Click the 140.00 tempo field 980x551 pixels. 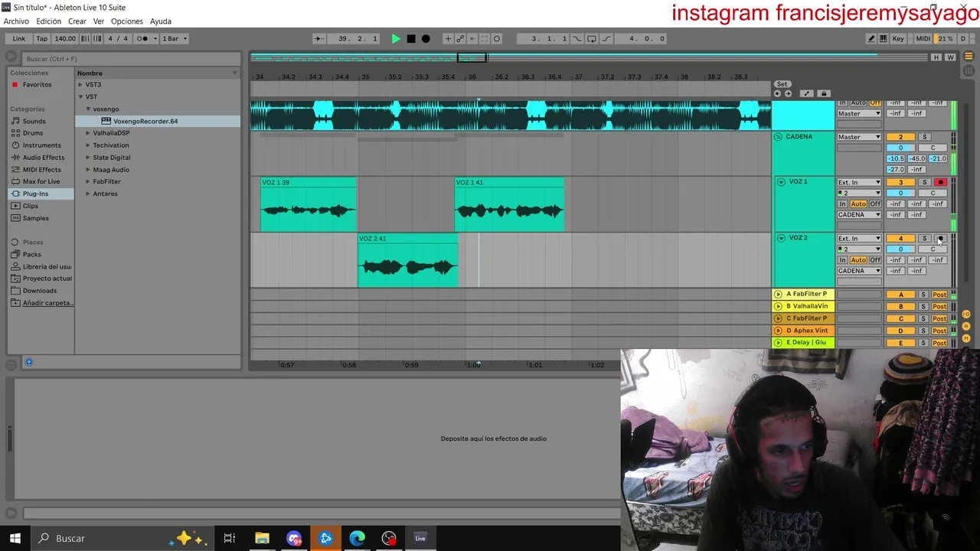[x=65, y=38]
